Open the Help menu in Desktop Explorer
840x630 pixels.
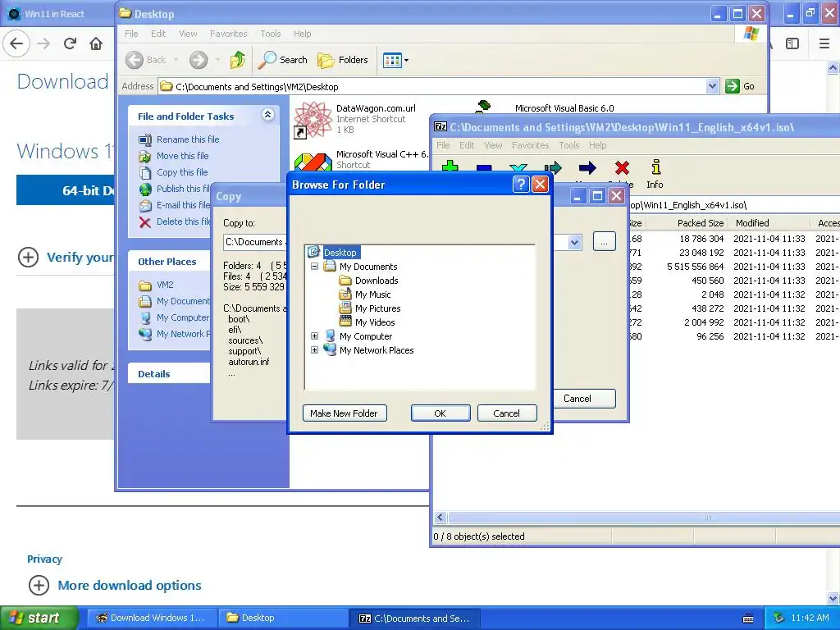302,34
